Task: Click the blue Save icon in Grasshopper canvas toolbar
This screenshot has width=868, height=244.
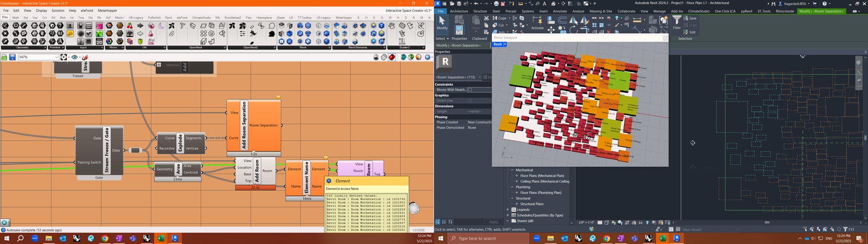Action: (12, 57)
